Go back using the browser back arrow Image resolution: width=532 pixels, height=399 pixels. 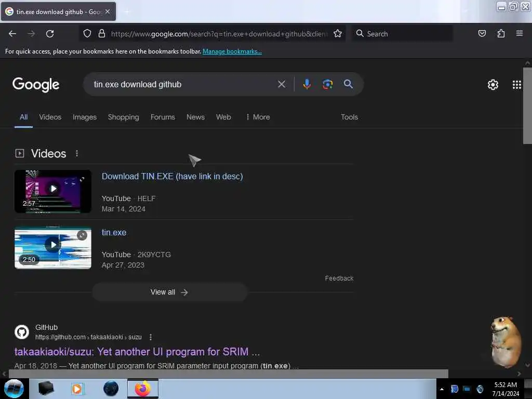coord(12,34)
